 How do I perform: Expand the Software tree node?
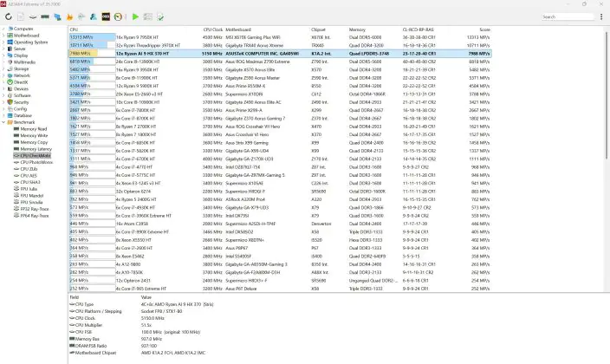tap(3, 95)
